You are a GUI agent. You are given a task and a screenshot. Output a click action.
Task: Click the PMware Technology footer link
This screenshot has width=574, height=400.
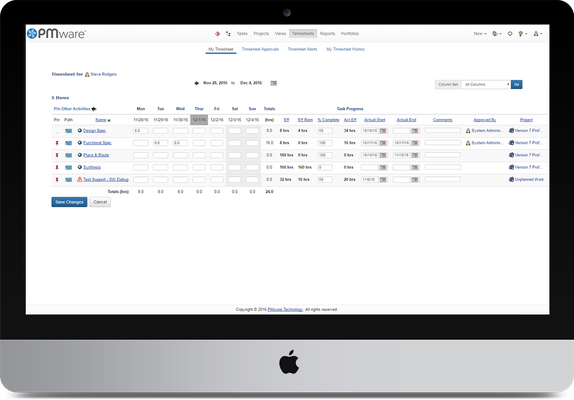[285, 310]
